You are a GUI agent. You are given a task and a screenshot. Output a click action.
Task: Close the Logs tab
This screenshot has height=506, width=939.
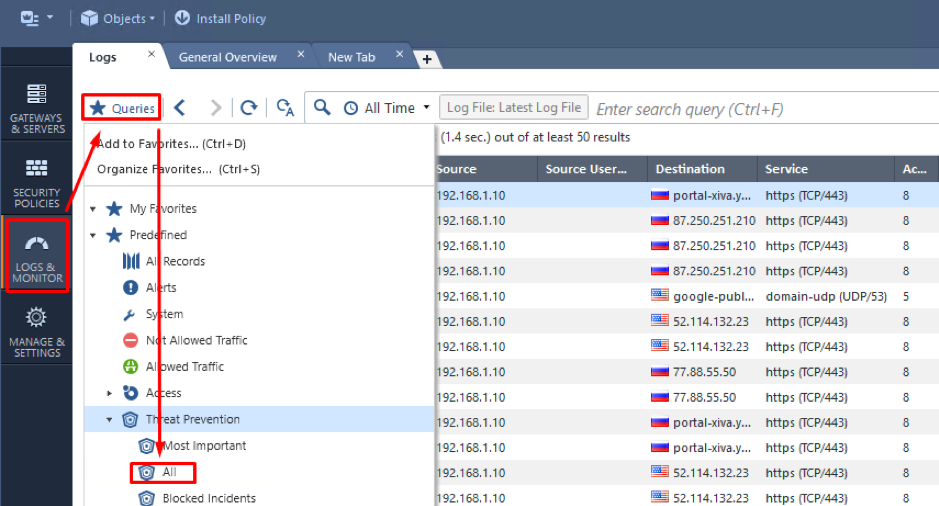point(152,54)
